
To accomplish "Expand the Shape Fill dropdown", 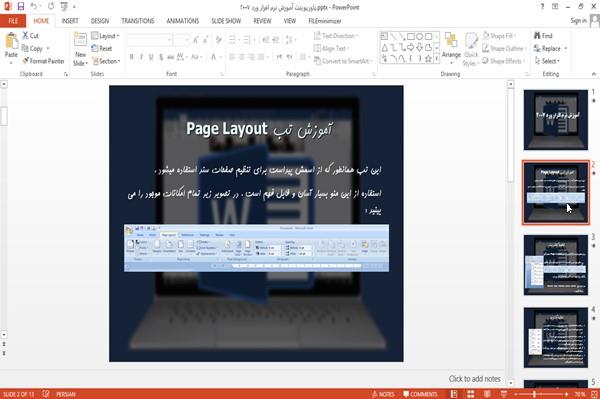I will 499,36.
